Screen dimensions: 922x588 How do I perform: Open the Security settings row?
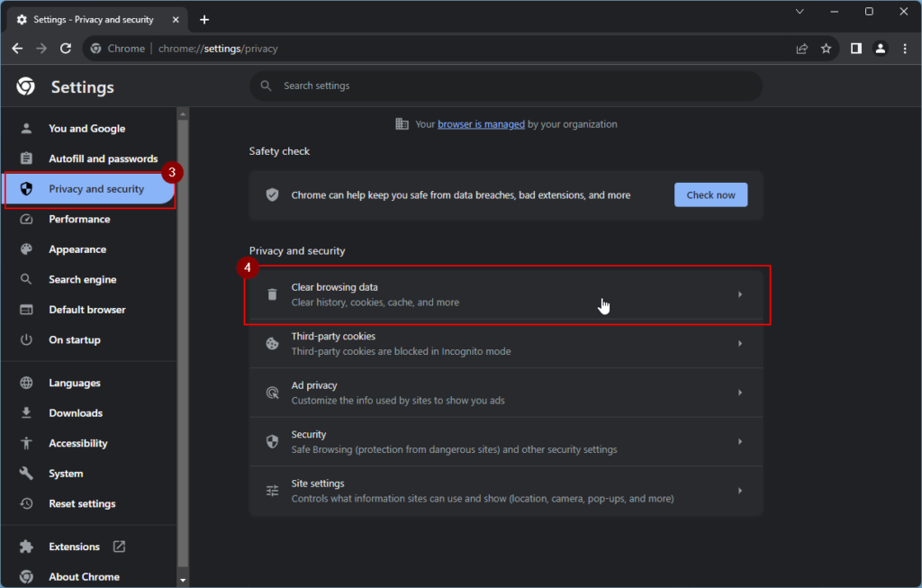point(504,441)
